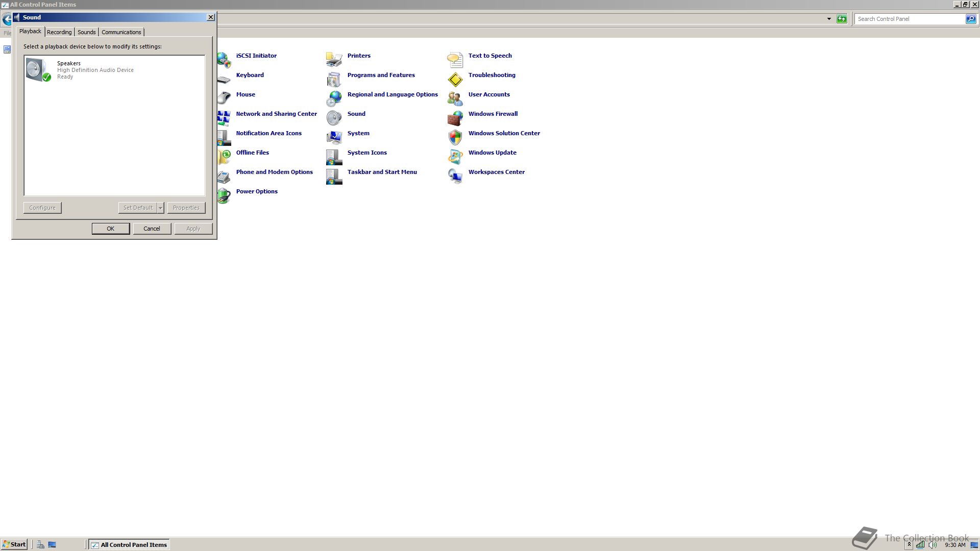Open the Workspaces Center icon

(x=455, y=176)
